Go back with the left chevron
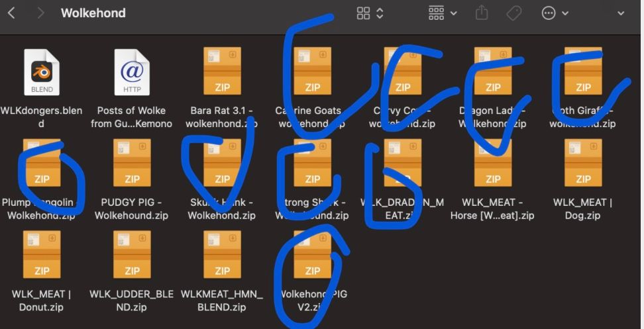Viewport: 644px width, 329px height. [11, 13]
